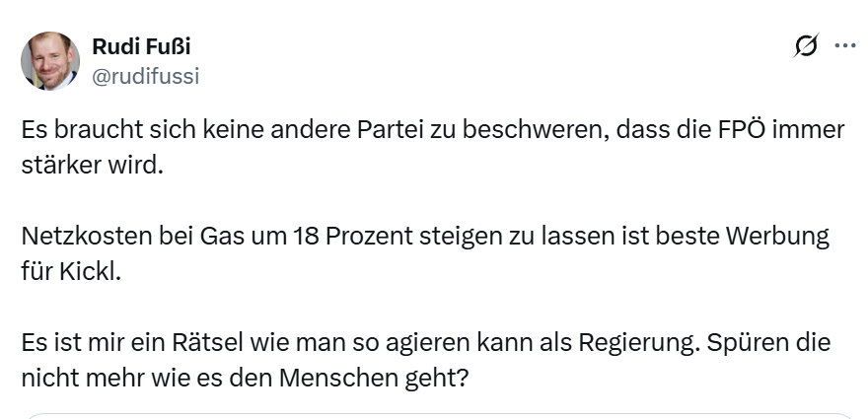The width and height of the screenshot is (868, 419).
Task: Click the word "Werbung" in the post
Action: pos(778,237)
